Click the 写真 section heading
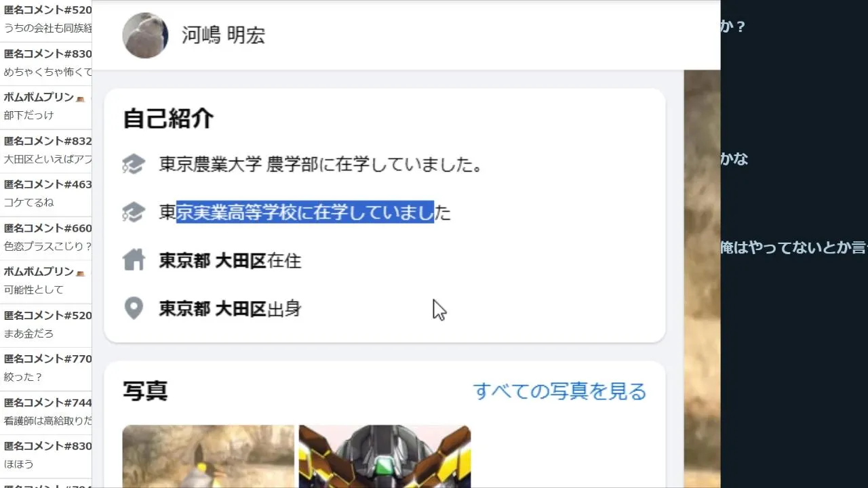 point(145,391)
